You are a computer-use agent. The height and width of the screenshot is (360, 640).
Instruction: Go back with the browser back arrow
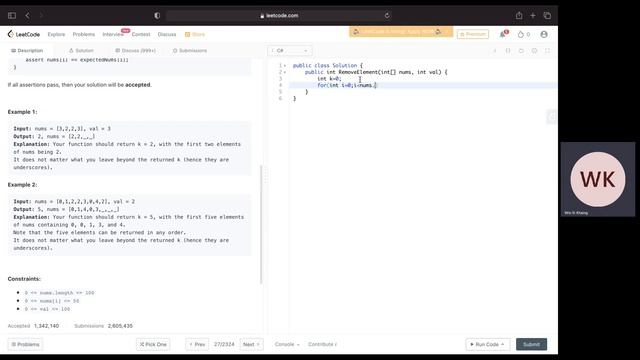[x=27, y=16]
